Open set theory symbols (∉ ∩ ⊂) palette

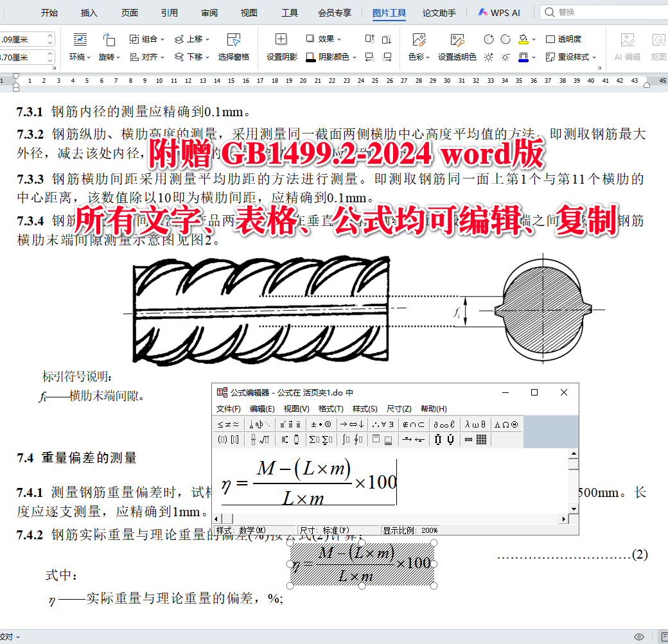(413, 424)
